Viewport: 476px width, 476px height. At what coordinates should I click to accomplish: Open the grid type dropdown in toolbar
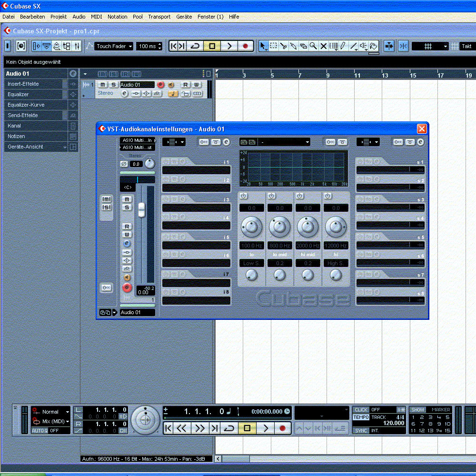(430, 46)
